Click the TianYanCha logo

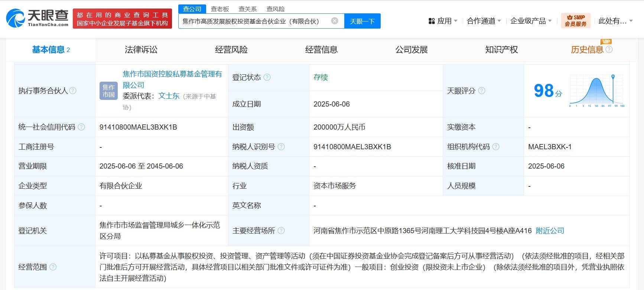coord(38,18)
